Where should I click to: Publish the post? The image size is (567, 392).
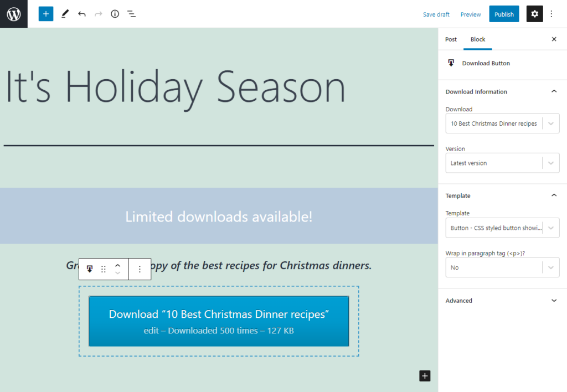tap(504, 14)
